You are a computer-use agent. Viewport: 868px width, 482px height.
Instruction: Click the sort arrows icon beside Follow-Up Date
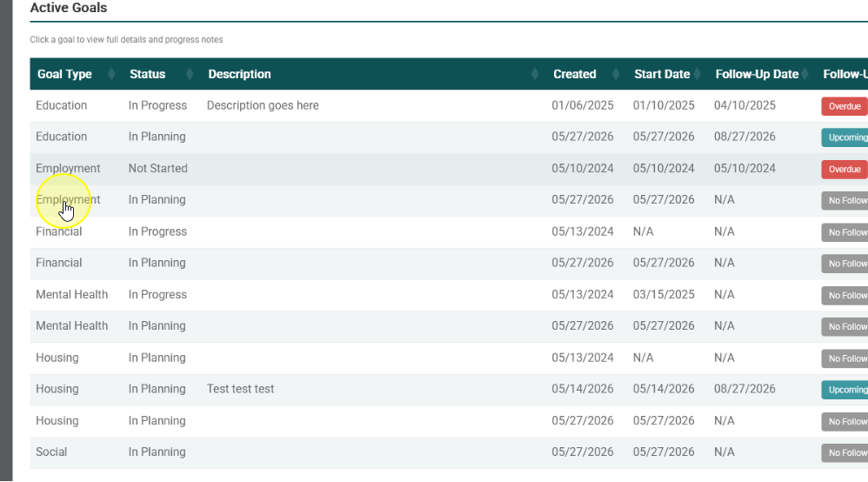pos(805,74)
